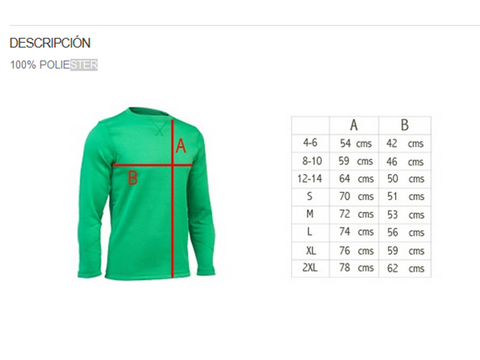Click the 2XL size row label
Viewport: 480px width, 360px height.
[x=310, y=267]
